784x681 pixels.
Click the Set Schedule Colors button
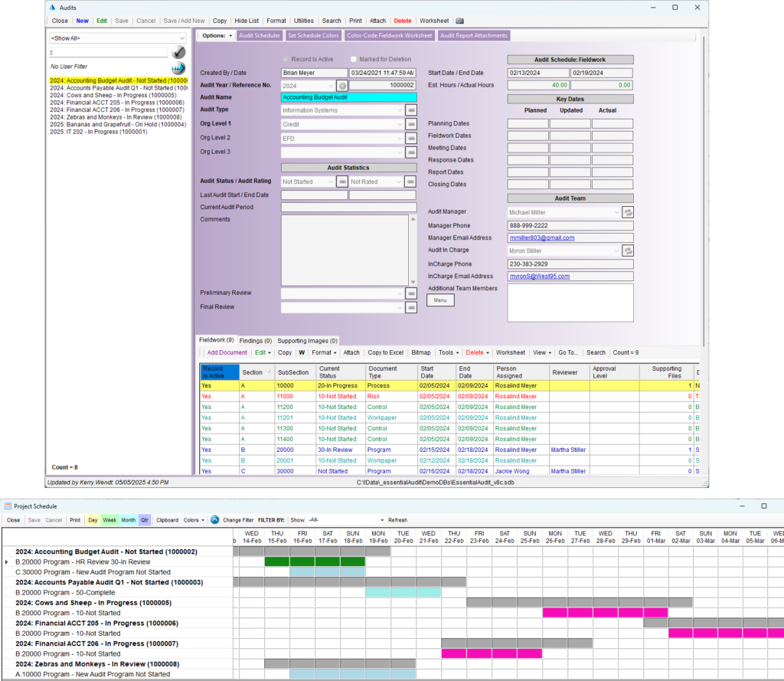pos(313,35)
